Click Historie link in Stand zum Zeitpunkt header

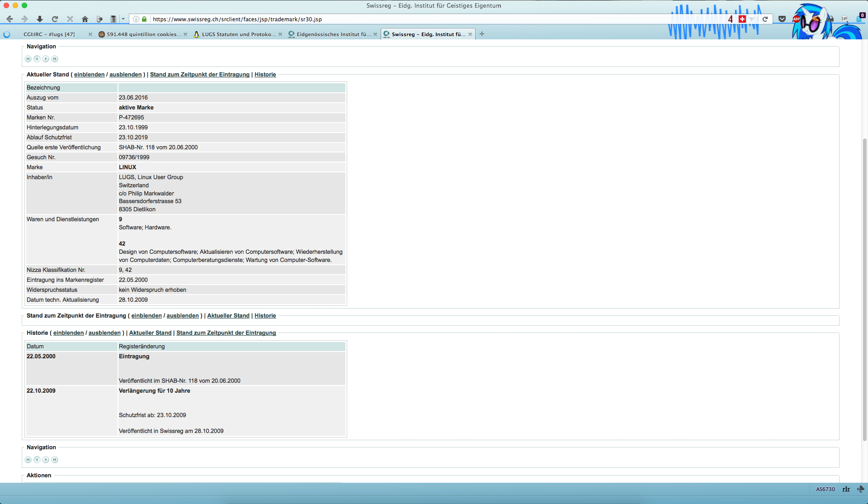click(x=265, y=316)
